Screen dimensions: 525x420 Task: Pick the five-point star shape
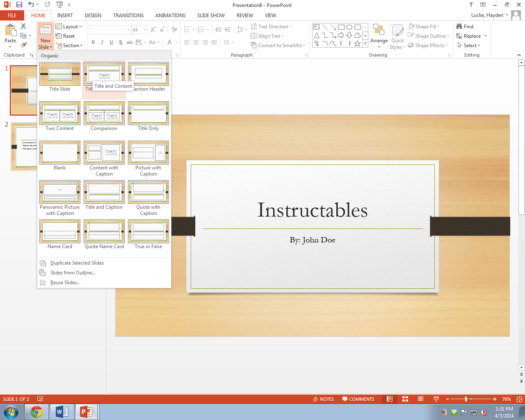(x=357, y=43)
